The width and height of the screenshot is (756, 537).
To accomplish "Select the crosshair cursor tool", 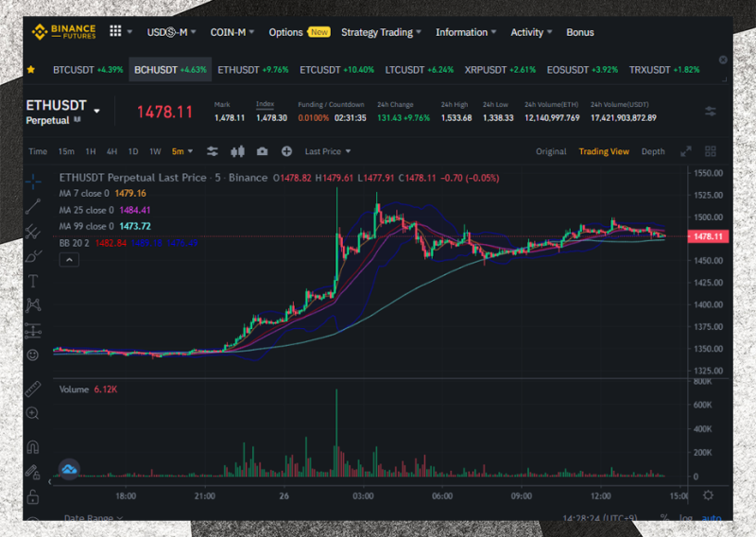I will point(33,182).
